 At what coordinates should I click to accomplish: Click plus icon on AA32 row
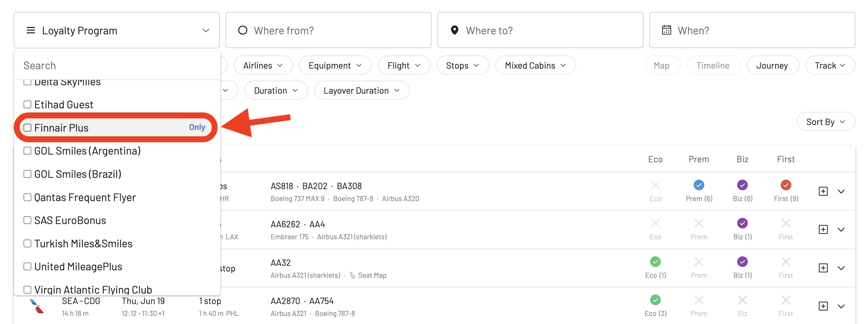click(x=823, y=268)
